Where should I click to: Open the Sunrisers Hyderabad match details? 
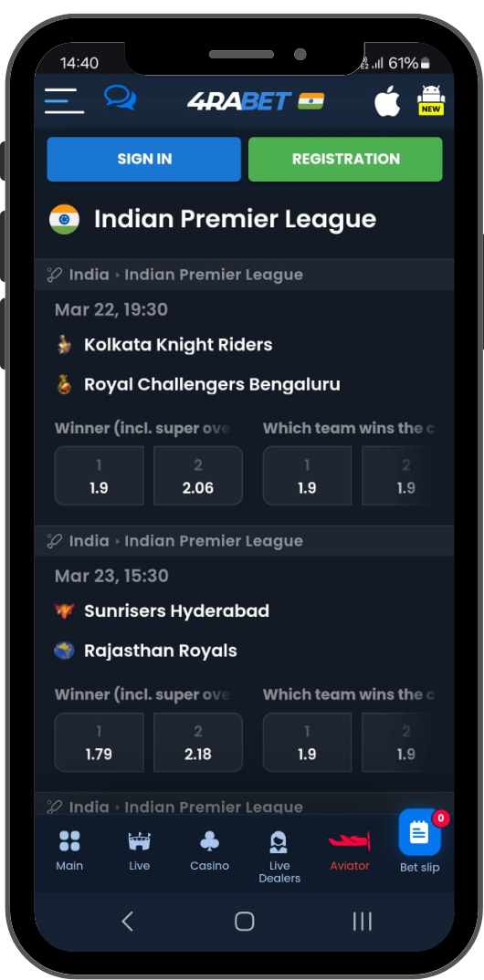176,610
